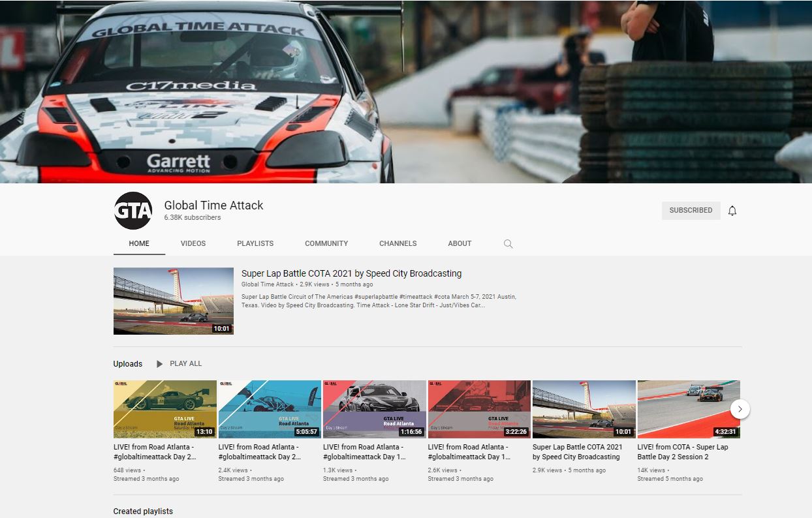Screen dimensions: 812x518
Task: Click the notification bell icon
Action: 732,211
